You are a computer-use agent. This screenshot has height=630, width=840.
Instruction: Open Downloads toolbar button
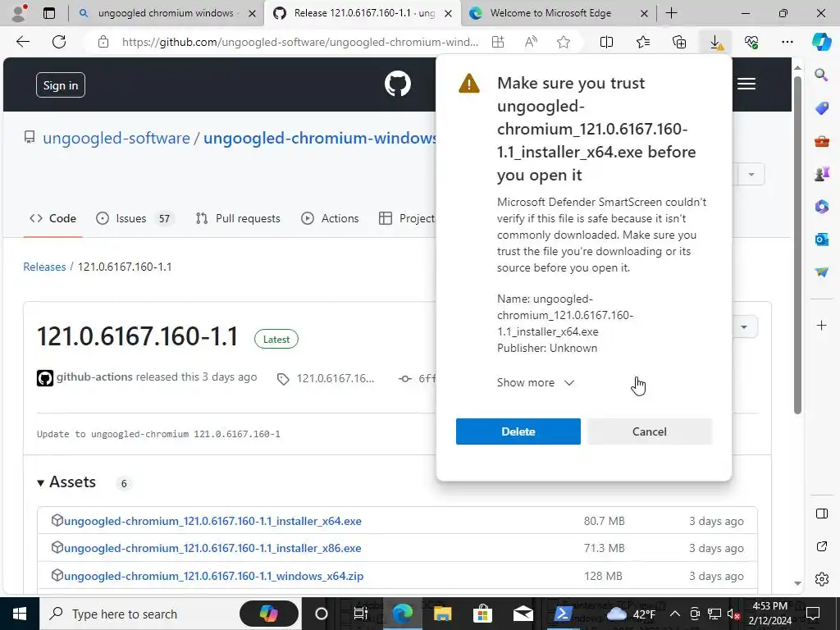point(715,42)
